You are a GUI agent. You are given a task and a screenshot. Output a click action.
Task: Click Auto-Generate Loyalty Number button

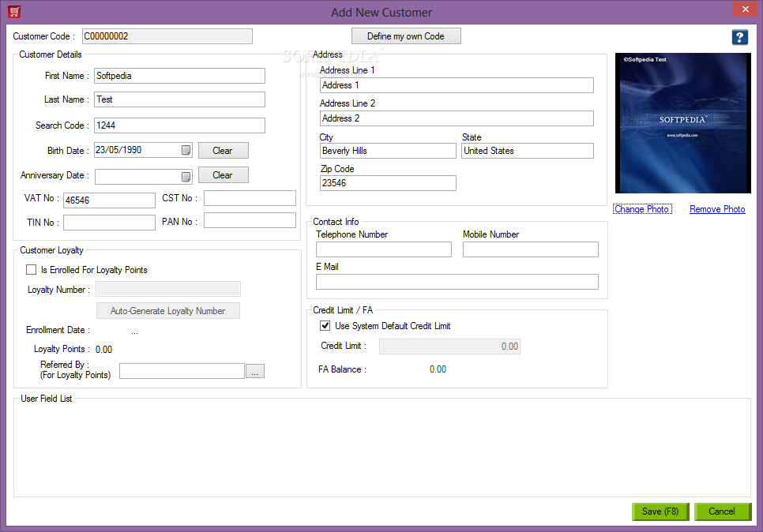pyautogui.click(x=168, y=311)
